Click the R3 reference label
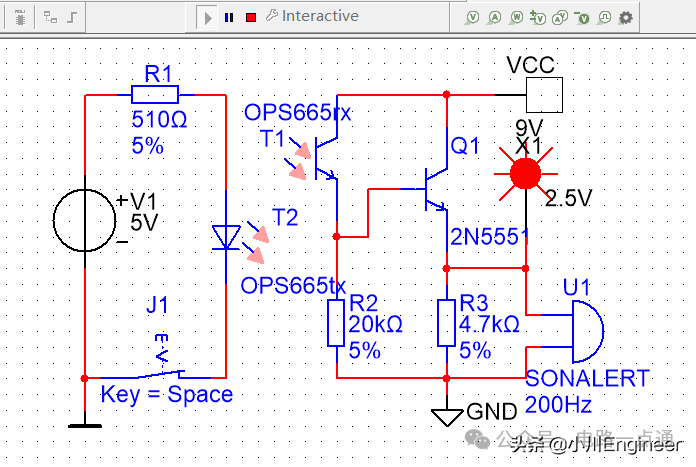The height and width of the screenshot is (467, 696). coord(474,303)
